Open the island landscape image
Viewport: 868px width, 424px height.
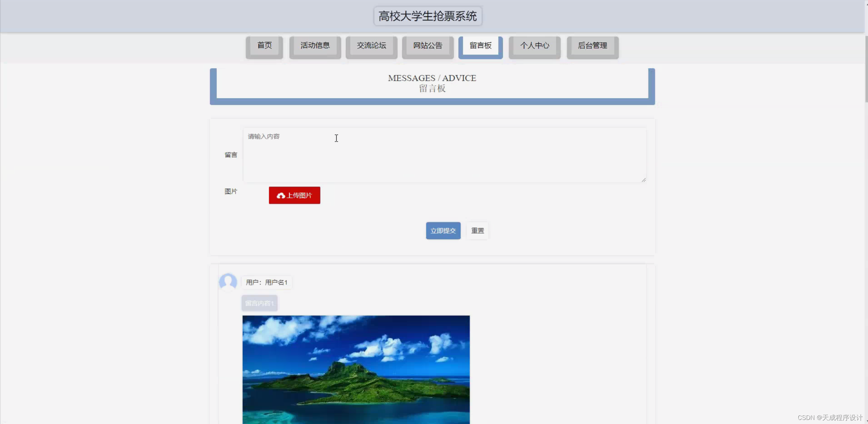pos(356,369)
